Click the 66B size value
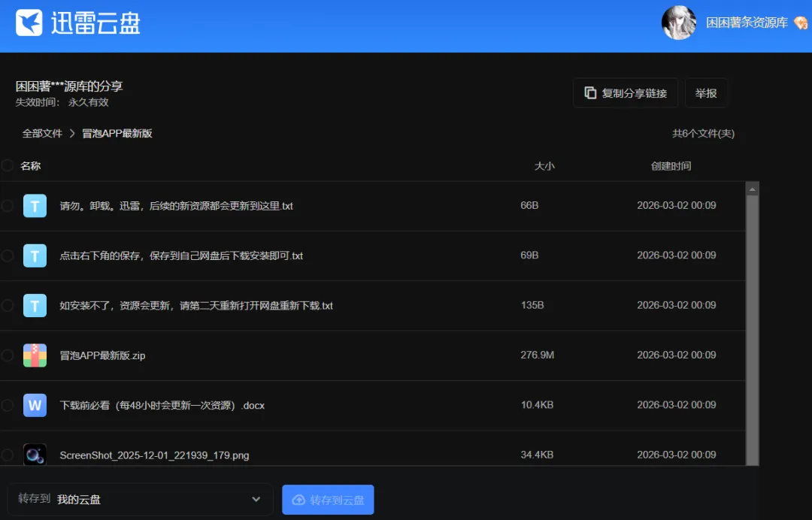The image size is (812, 520). tap(529, 205)
